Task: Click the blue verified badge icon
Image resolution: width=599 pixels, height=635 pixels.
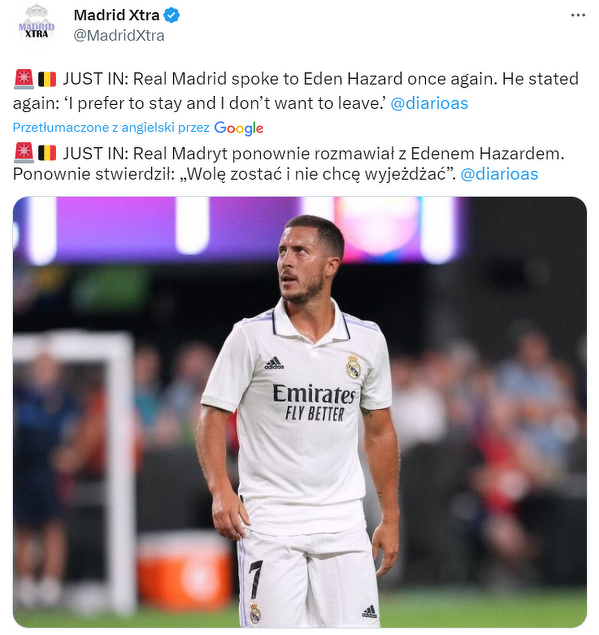Action: coord(171,15)
